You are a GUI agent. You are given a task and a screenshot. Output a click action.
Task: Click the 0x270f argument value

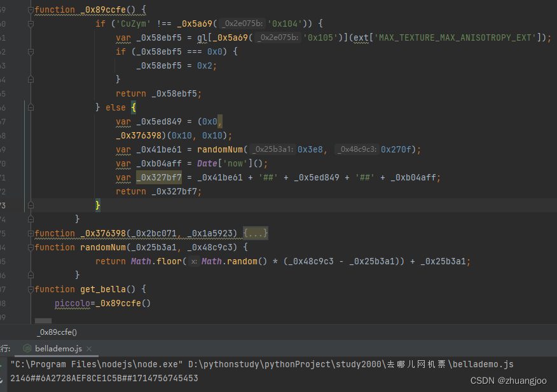(395, 149)
